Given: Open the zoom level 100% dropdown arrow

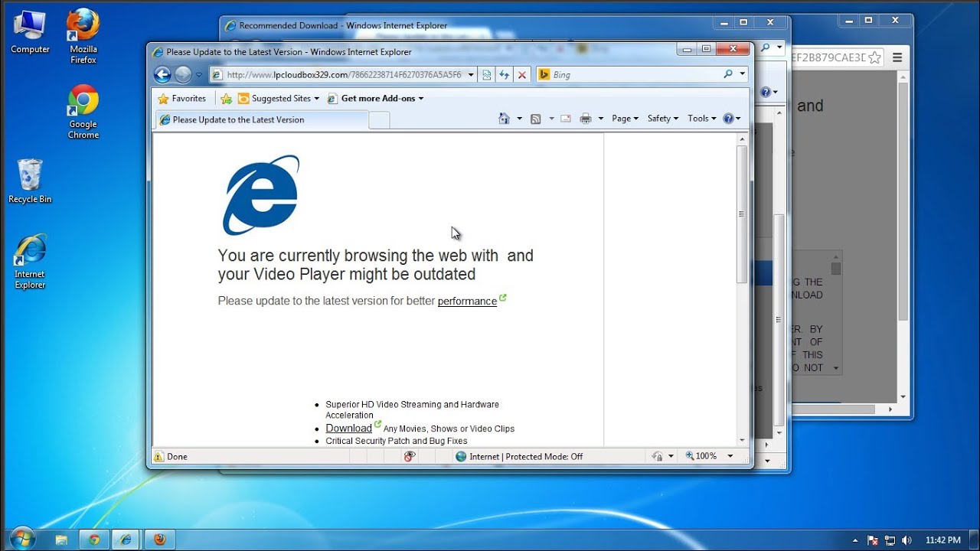Looking at the screenshot, I should coord(730,456).
